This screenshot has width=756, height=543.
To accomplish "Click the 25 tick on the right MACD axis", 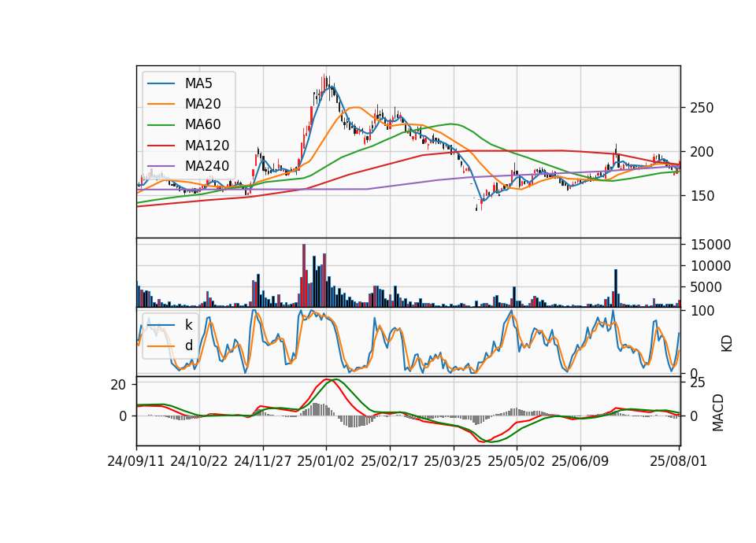I will pos(698,382).
